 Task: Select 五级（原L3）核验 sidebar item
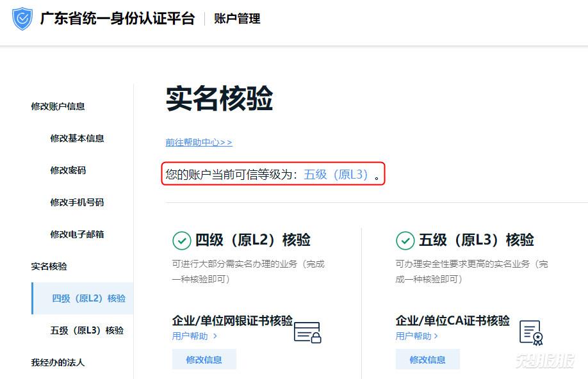[87, 330]
